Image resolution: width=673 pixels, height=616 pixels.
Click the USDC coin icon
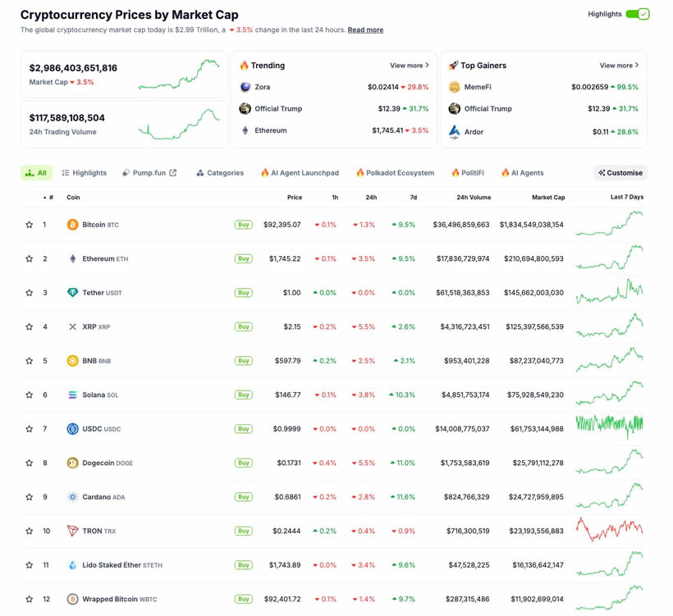pos(72,429)
